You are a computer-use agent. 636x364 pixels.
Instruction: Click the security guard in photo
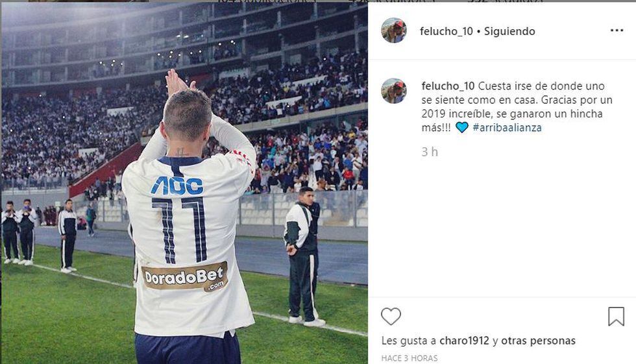[x=303, y=256]
